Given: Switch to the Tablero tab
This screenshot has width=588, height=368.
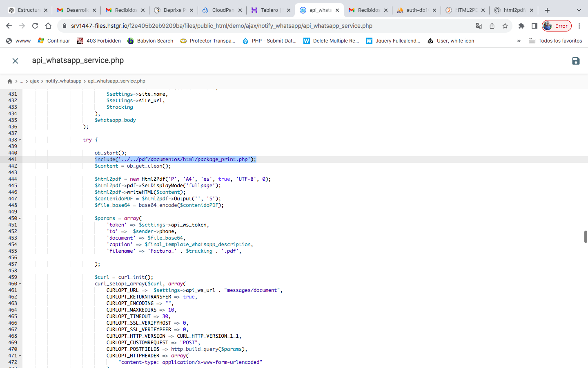Looking at the screenshot, I should click(x=269, y=10).
